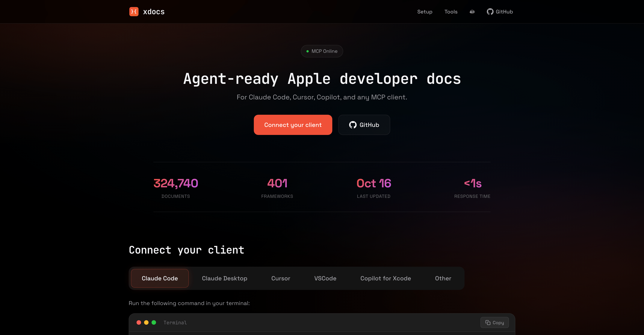Click the green dot in Terminal window

(x=154, y=322)
